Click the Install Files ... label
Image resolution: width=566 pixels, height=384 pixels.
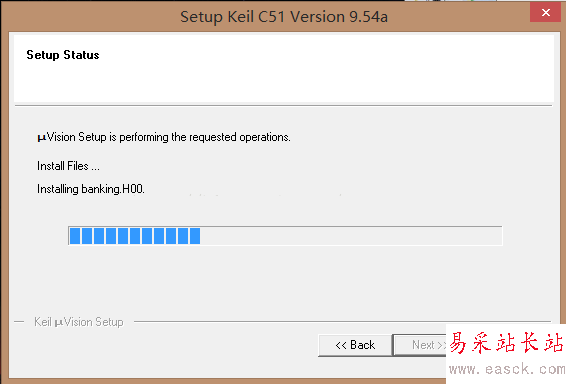68,166
